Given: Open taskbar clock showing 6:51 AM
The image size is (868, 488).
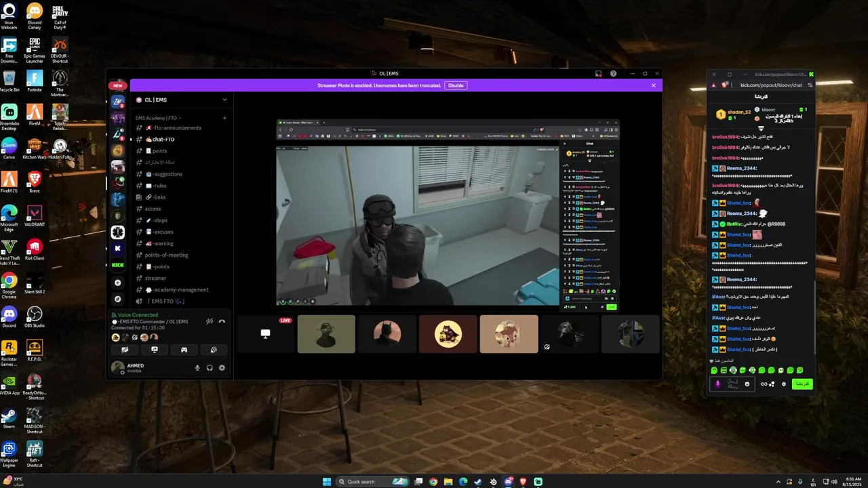Looking at the screenshot, I should [853, 481].
